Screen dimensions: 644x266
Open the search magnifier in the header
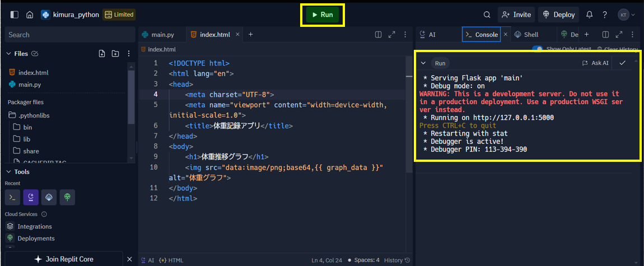487,15
